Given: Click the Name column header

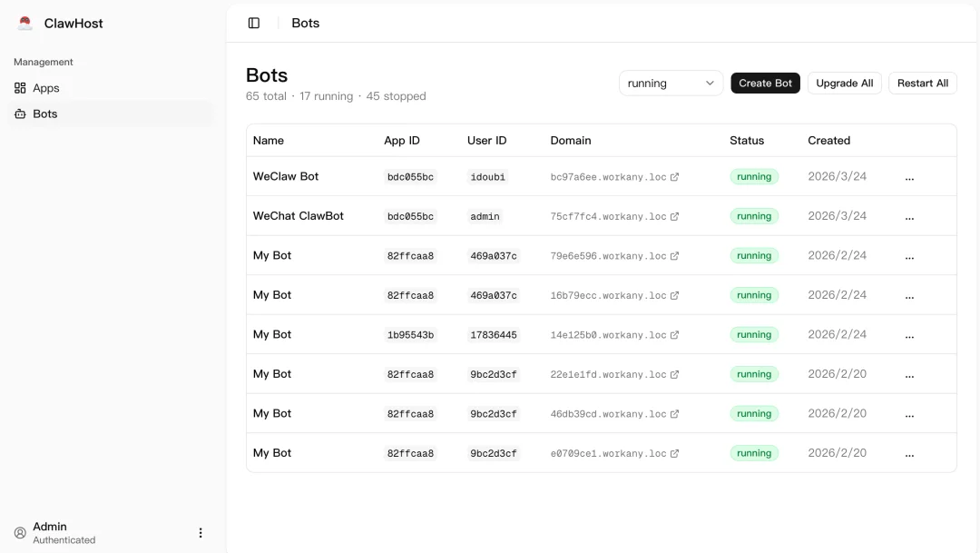Looking at the screenshot, I should [269, 141].
